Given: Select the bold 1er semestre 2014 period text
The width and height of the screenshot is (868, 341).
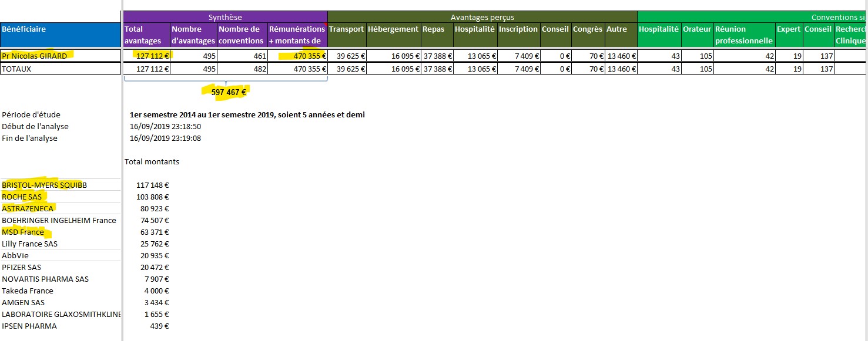Looking at the screenshot, I should (x=247, y=115).
